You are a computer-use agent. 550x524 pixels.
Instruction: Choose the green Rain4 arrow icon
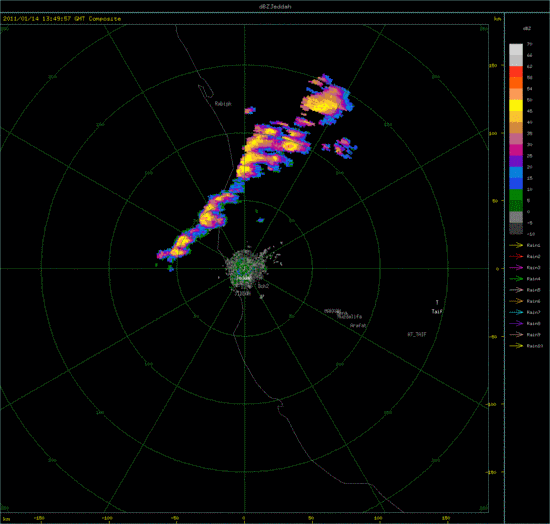[516, 279]
